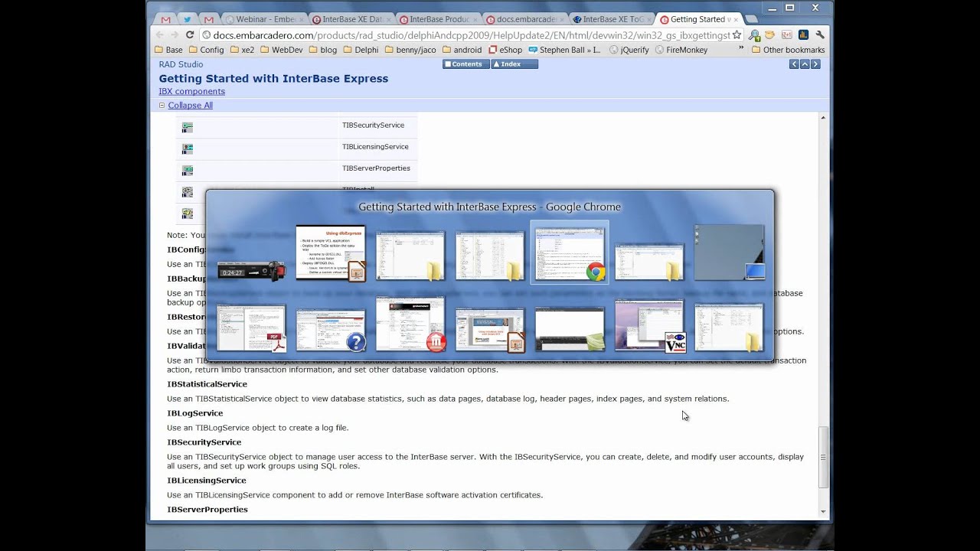The width and height of the screenshot is (980, 551).
Task: Open the 'Delphi' bookmarks folder
Action: pyautogui.click(x=361, y=50)
